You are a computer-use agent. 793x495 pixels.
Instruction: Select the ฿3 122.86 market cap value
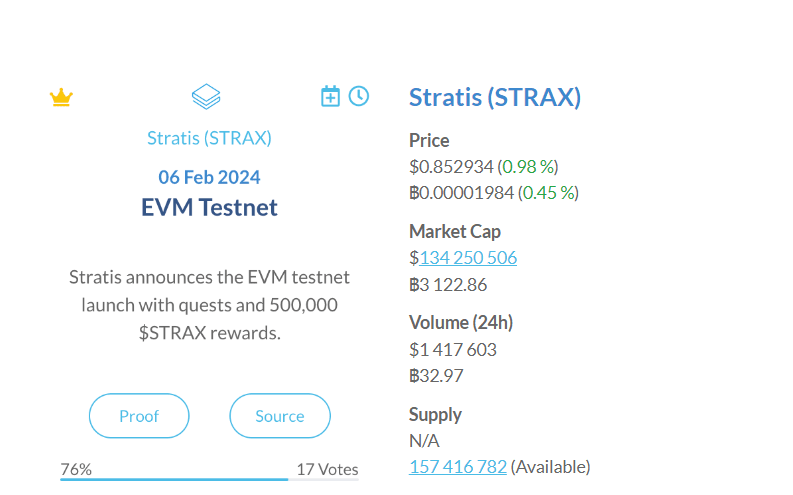[448, 285]
